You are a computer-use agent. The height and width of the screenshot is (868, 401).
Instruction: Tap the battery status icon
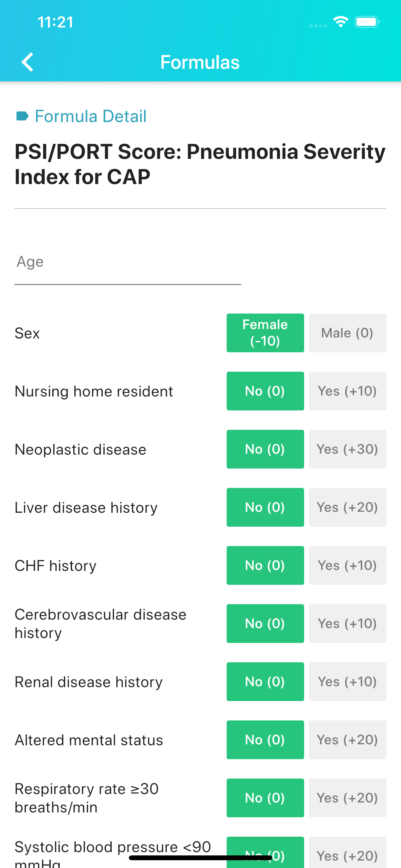tap(367, 22)
